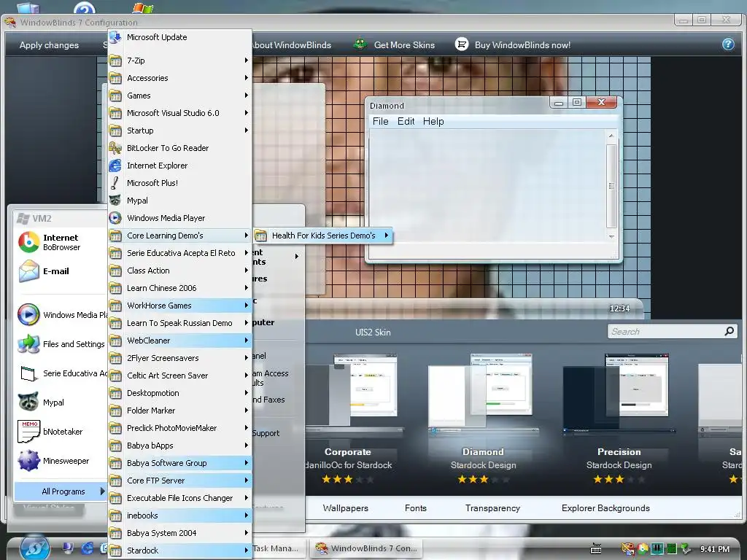
Task: Open Class Action program group
Action: (x=179, y=271)
